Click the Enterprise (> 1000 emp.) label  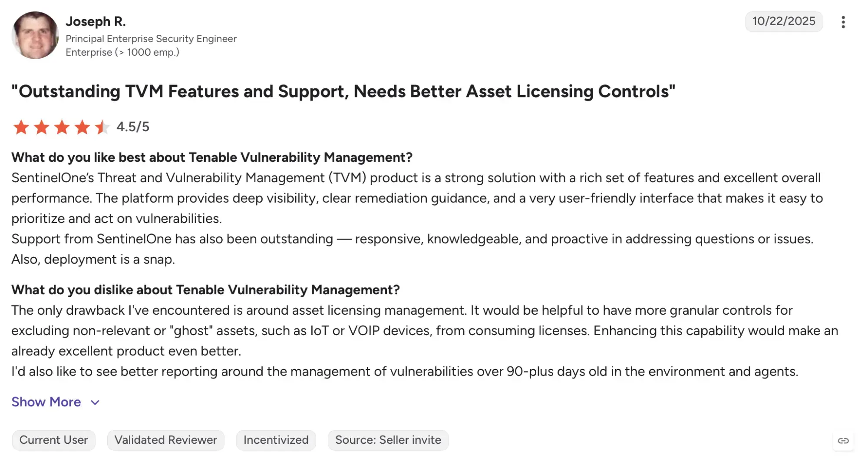[122, 52]
